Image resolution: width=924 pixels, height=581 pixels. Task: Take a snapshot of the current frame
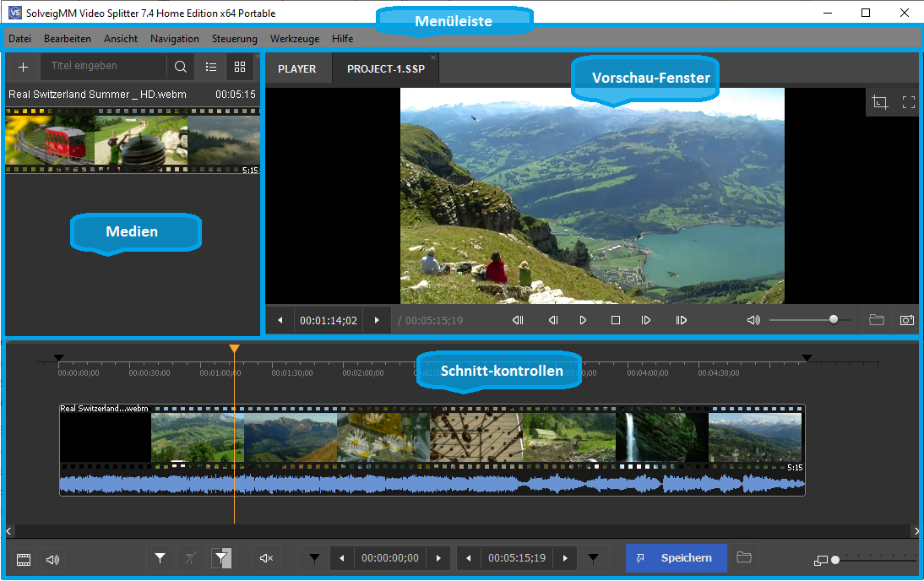[x=907, y=320]
